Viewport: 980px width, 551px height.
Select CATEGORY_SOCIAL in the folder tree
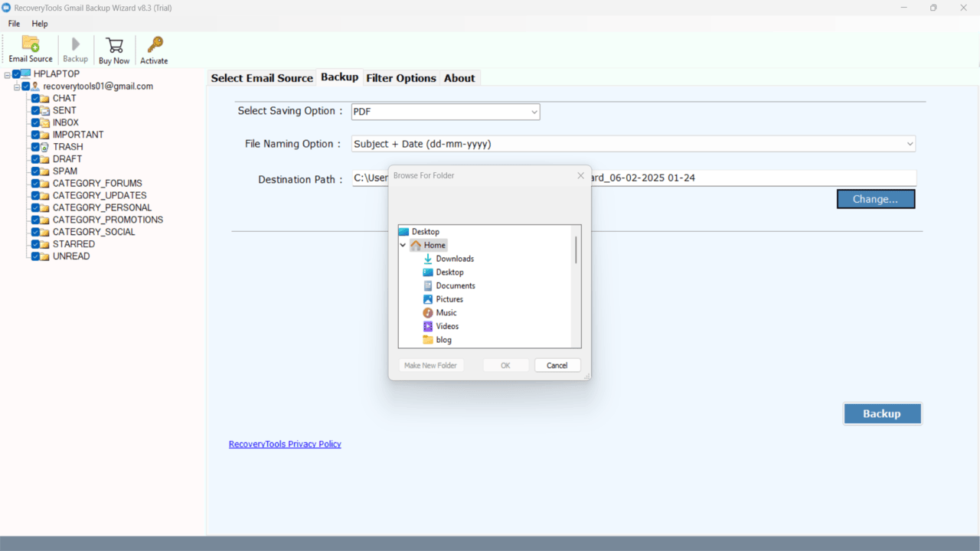tap(93, 232)
